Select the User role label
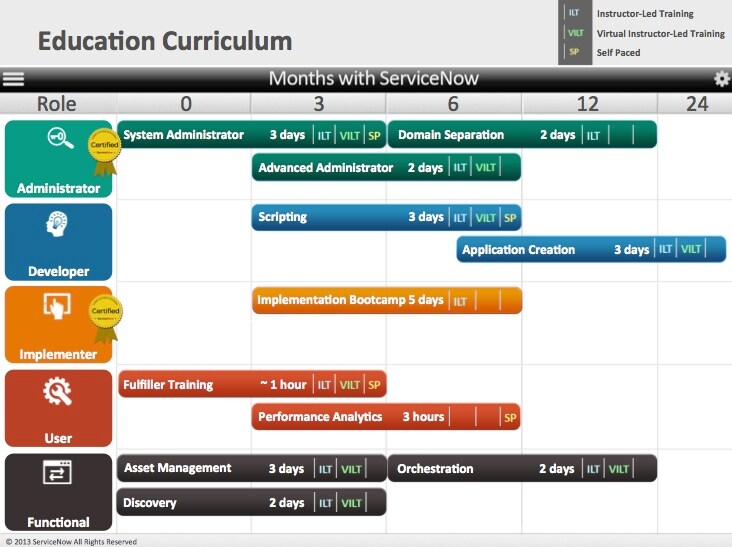Image resolution: width=732 pixels, height=547 pixels. coord(58,438)
